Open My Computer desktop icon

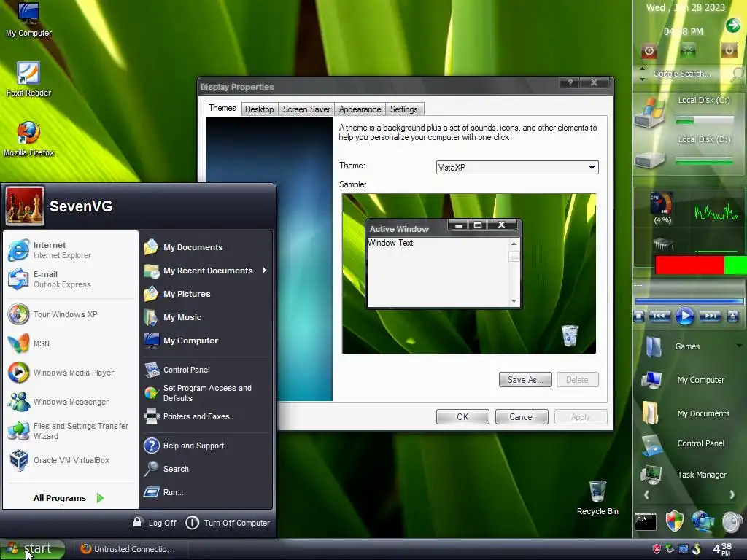[x=28, y=19]
